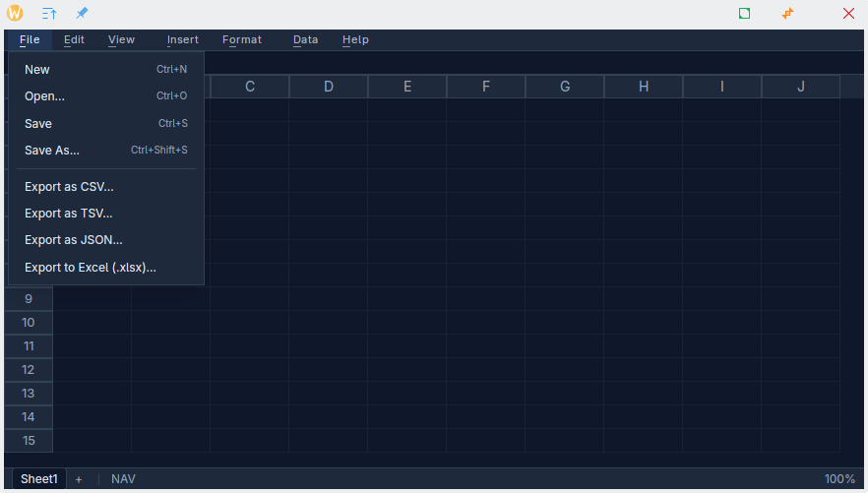Add a new sheet with the plus icon
The image size is (868, 493).
[79, 479]
